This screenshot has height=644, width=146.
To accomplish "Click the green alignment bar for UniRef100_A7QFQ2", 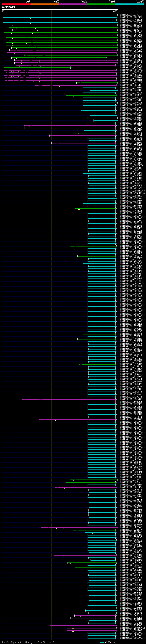I will (38, 67).
